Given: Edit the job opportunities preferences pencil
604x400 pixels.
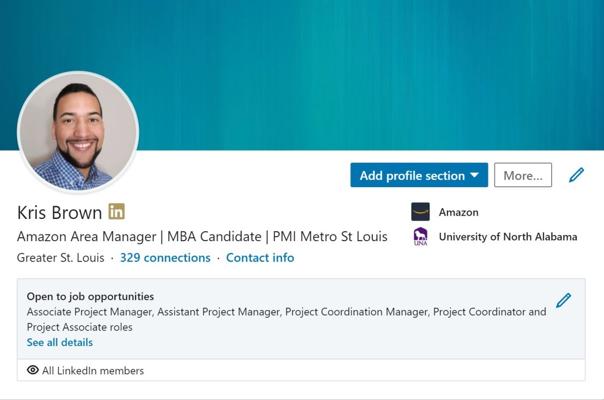Looking at the screenshot, I should (563, 300).
